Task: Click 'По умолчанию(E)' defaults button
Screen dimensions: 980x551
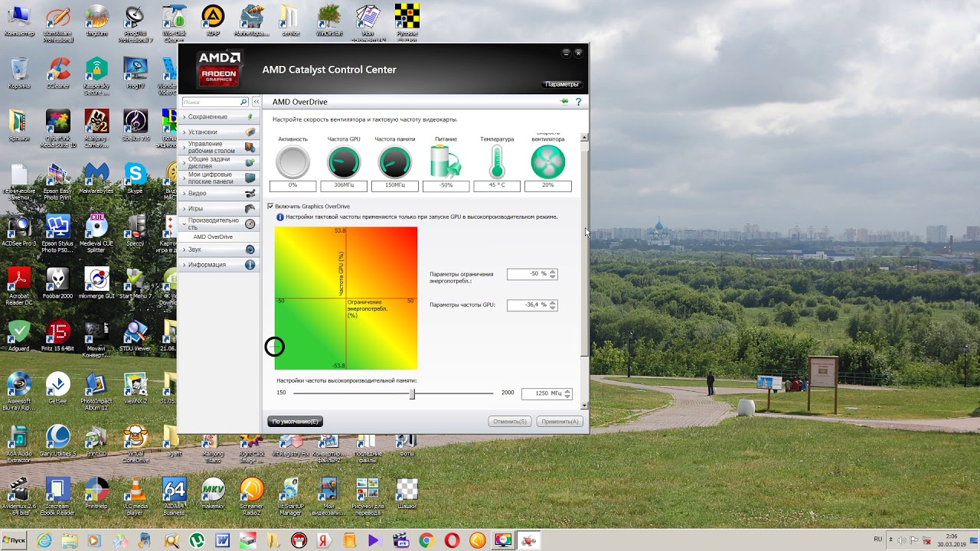Action: click(x=296, y=422)
